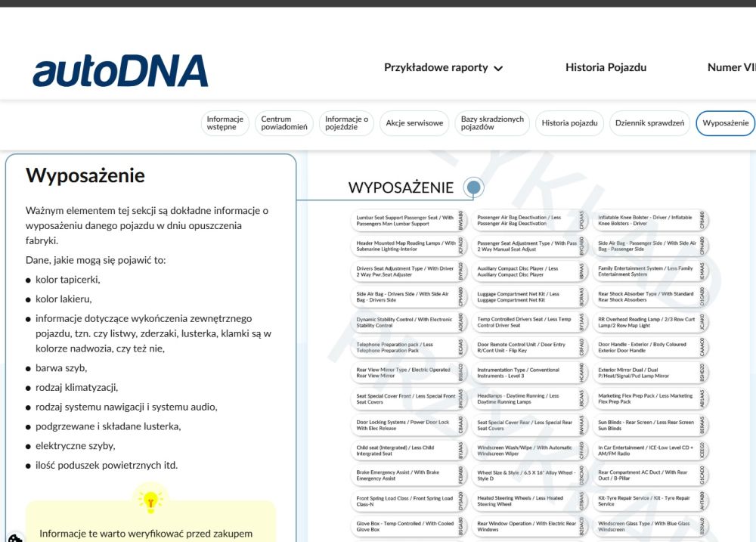Viewport: 756px width, 542px height.
Task: Click Seat Special Cover Rear entry
Action: pyautogui.click(x=528, y=426)
